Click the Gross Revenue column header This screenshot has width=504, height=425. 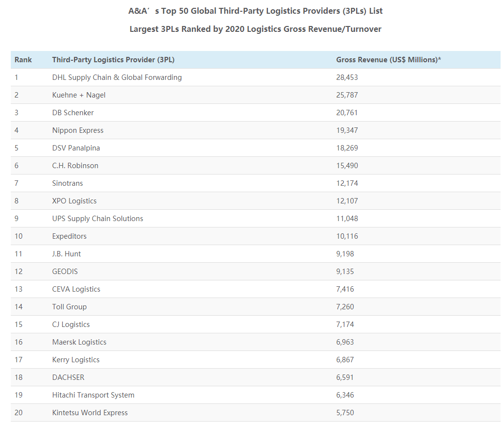(388, 60)
